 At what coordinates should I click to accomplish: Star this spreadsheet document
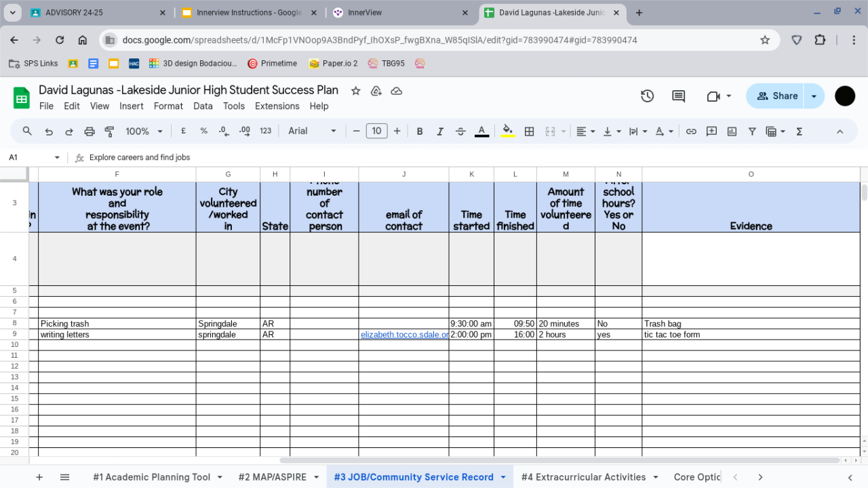coord(355,91)
